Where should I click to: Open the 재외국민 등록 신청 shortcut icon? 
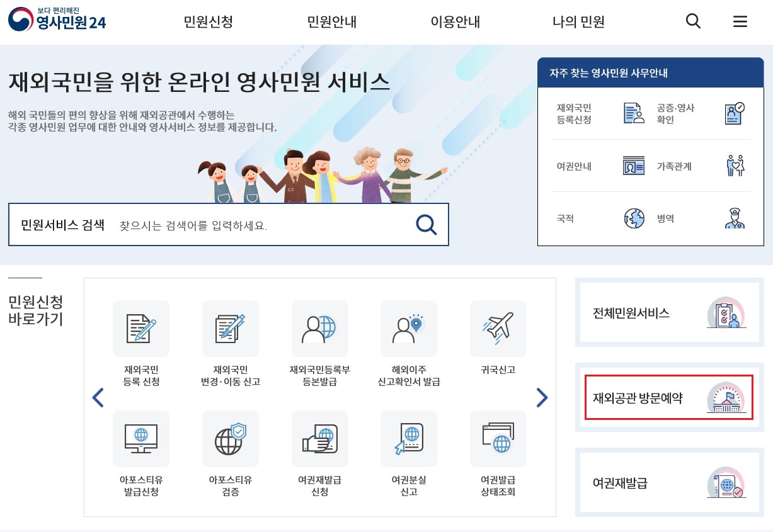141,329
